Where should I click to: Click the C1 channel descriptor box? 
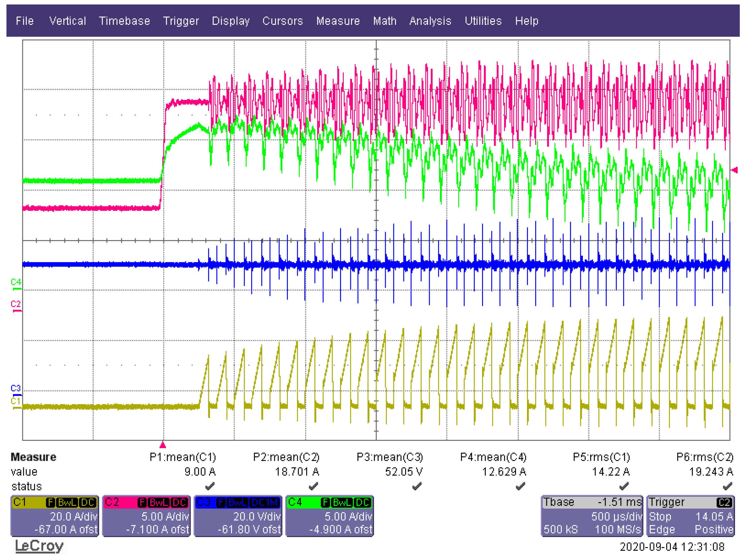click(x=55, y=516)
